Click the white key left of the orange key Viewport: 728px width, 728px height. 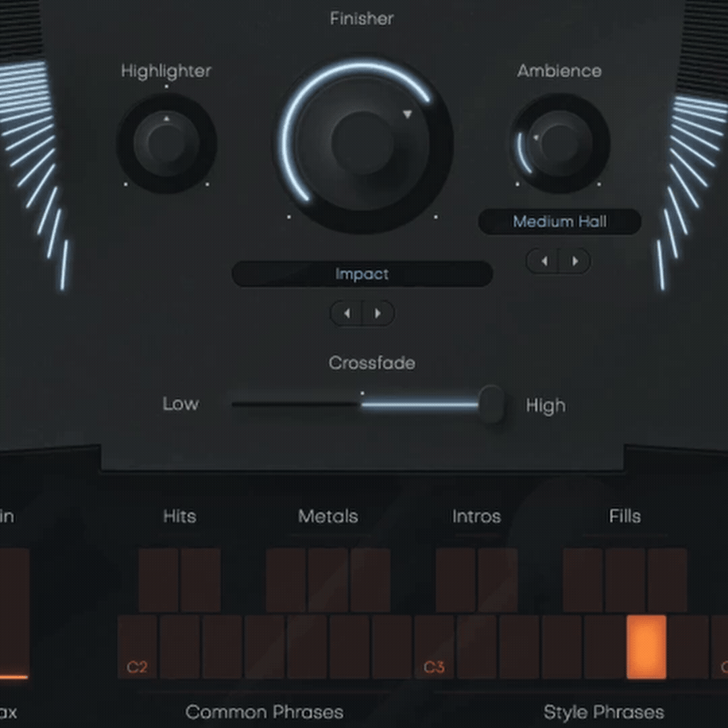pos(604,647)
